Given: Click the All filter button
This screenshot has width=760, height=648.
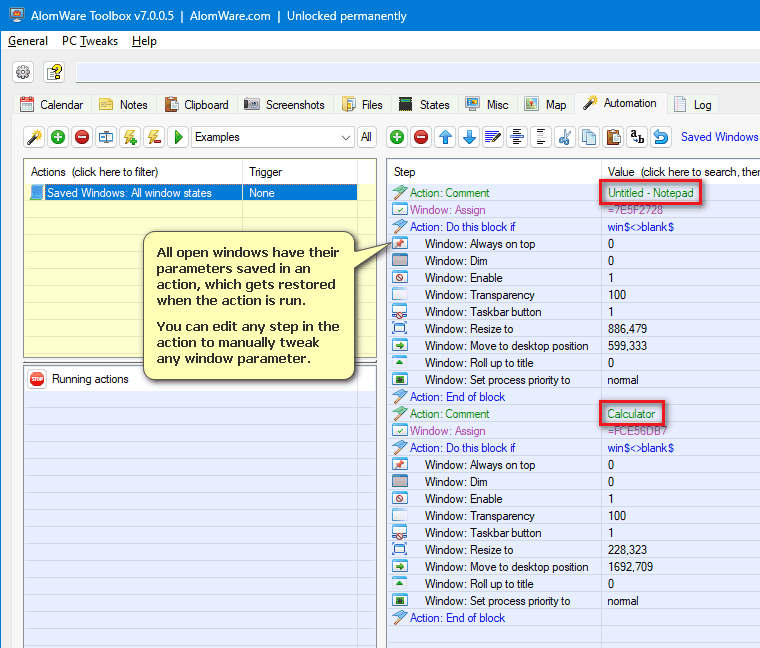Looking at the screenshot, I should (366, 137).
